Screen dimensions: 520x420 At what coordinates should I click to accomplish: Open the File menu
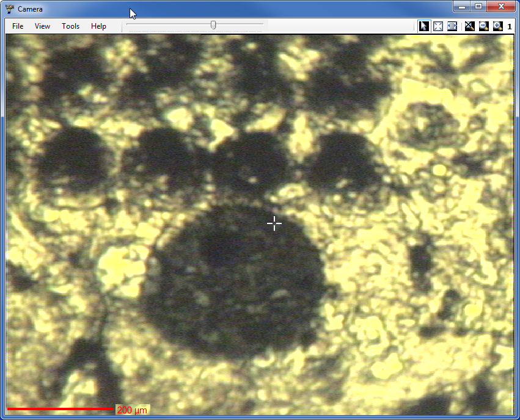pos(18,26)
